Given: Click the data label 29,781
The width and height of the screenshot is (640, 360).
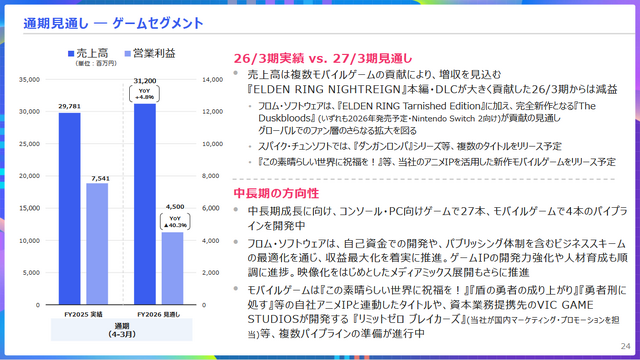Looking at the screenshot, I should 69,106.
